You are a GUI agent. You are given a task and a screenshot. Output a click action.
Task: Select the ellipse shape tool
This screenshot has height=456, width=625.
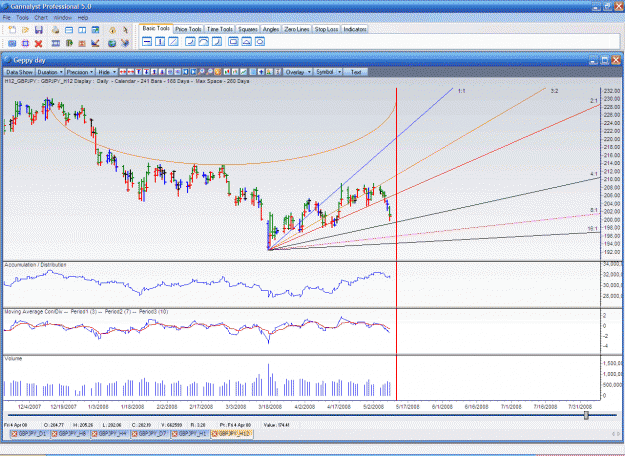tap(259, 41)
